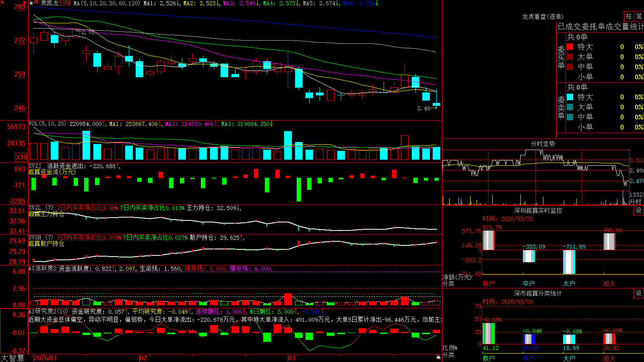
Task: Click the 大户 bar valued -711.69
Action: pos(569,262)
